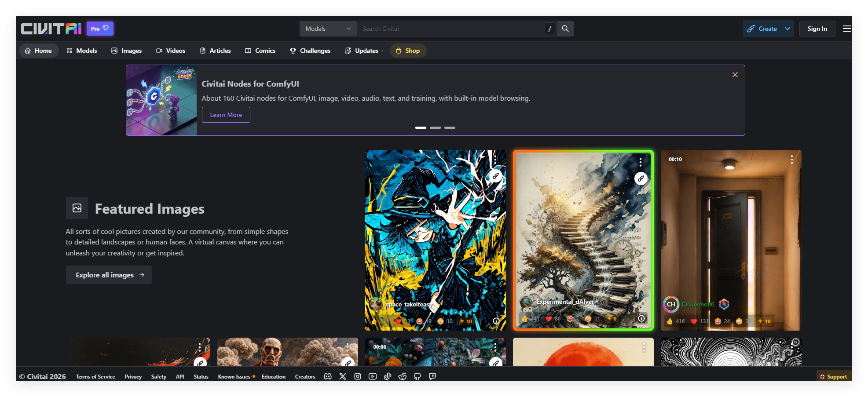Open the Shop tab
This screenshot has height=397, width=868.
click(408, 51)
